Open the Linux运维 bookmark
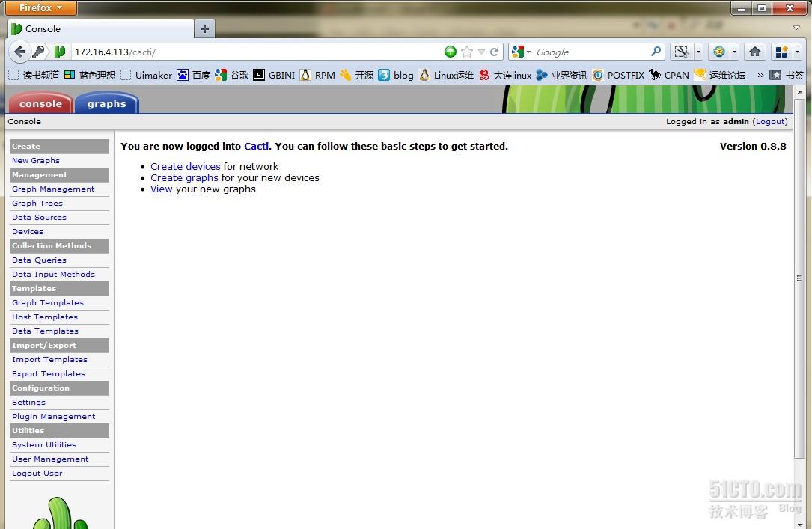The image size is (812, 529). [x=446, y=75]
